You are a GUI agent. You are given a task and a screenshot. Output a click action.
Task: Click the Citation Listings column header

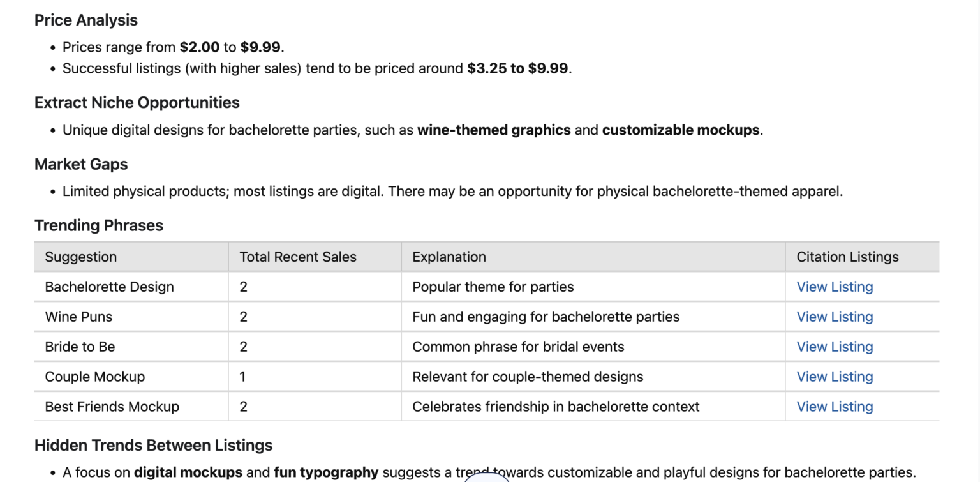(847, 257)
